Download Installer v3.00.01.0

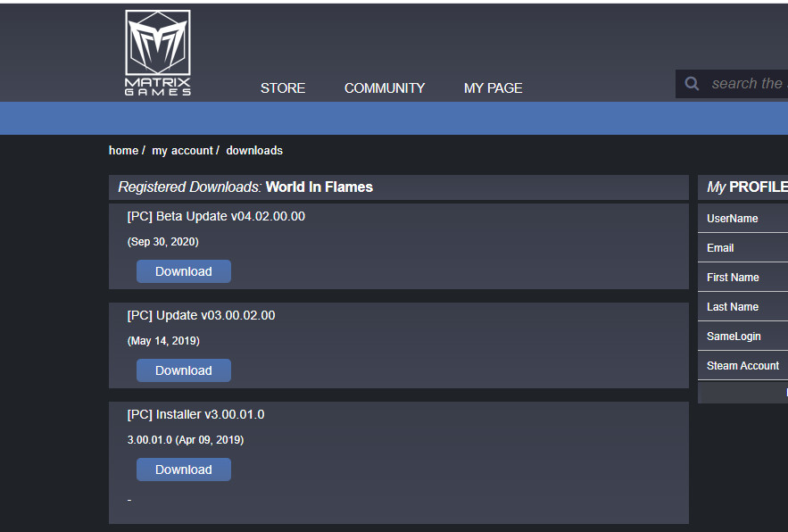[184, 470]
